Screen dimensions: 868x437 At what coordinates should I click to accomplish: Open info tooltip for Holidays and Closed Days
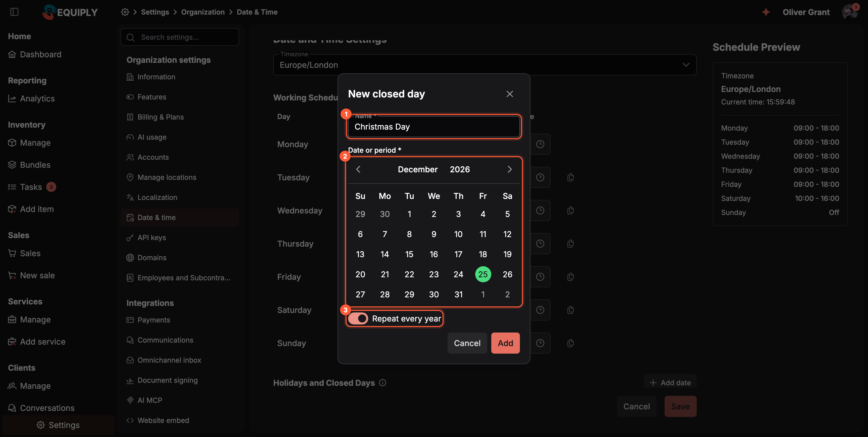[383, 383]
